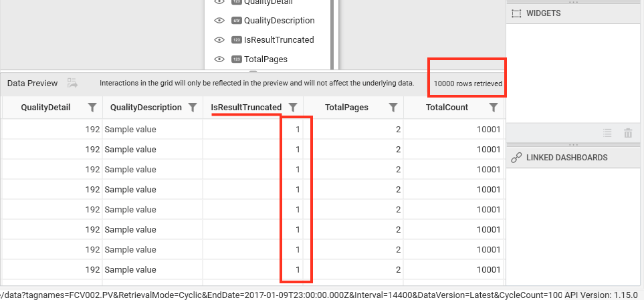The width and height of the screenshot is (644, 300).
Task: Click the field list scrollbar
Action: [x=333, y=35]
